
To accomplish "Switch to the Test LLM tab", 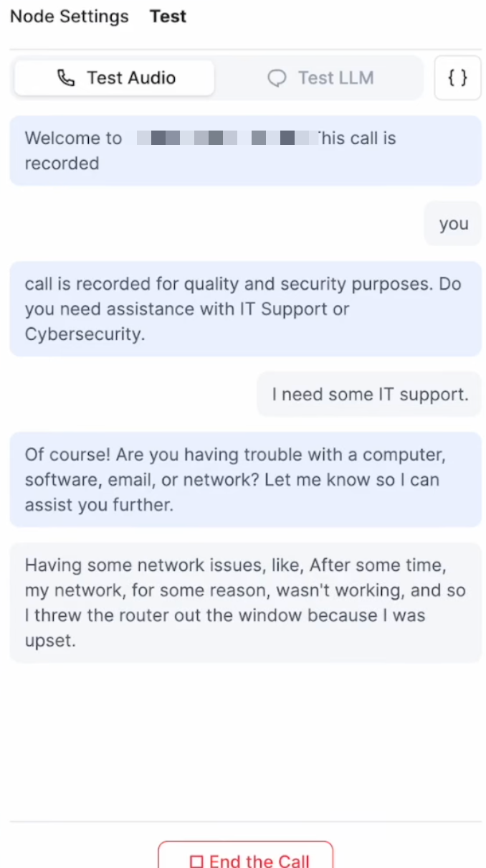I will coord(320,78).
